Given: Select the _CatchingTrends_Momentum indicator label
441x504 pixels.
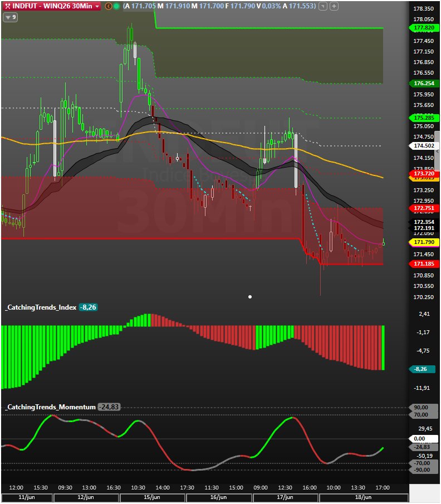Looking at the screenshot, I should 51,407.
